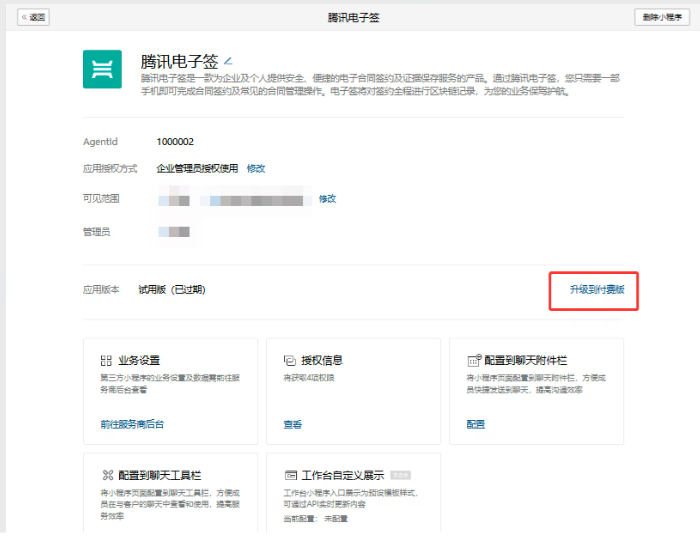This screenshot has height=536, width=700.
Task: Click the 授权信息 card title
Action: [322, 361]
